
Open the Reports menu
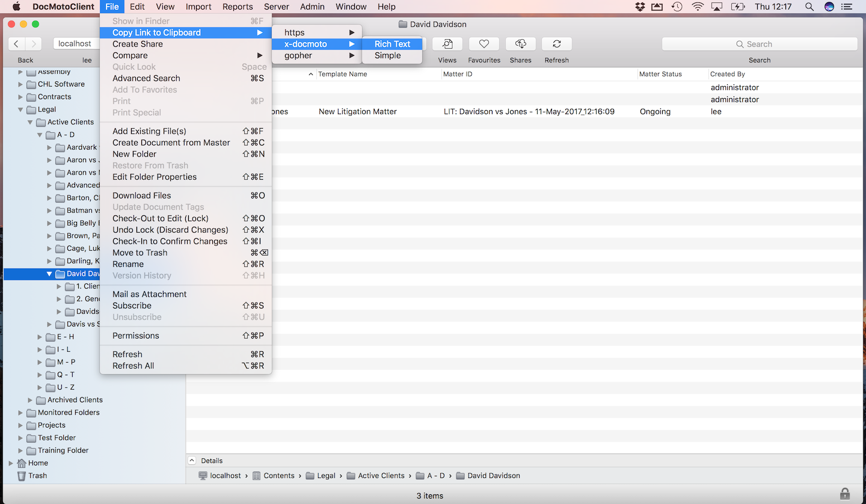tap(238, 7)
